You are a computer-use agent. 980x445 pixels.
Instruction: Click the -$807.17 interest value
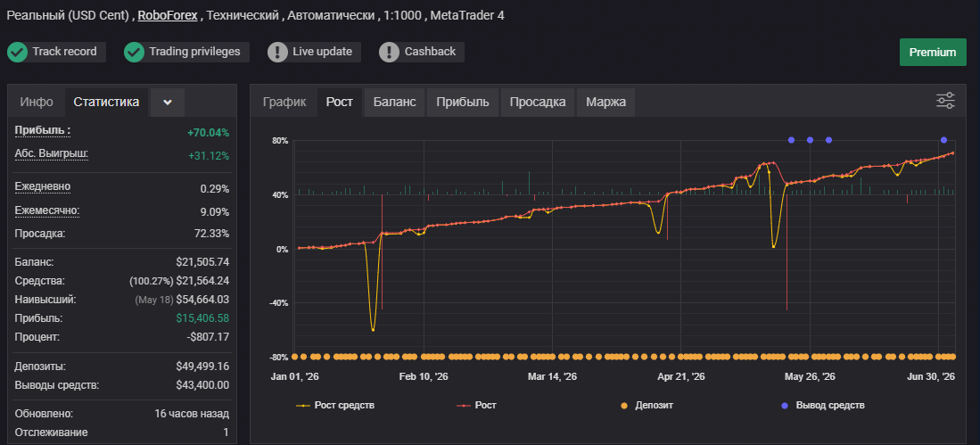coord(208,337)
